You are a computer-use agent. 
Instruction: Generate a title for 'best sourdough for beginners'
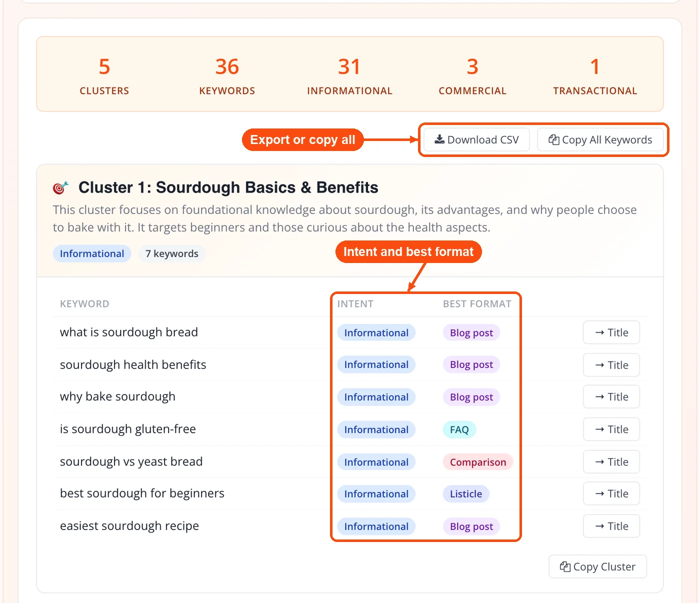coord(611,494)
